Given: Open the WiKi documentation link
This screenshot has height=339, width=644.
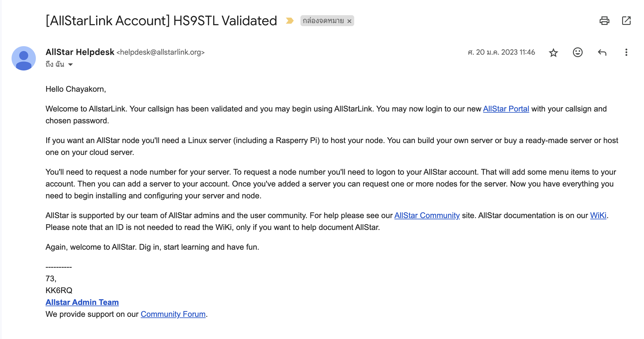Looking at the screenshot, I should click(x=598, y=215).
